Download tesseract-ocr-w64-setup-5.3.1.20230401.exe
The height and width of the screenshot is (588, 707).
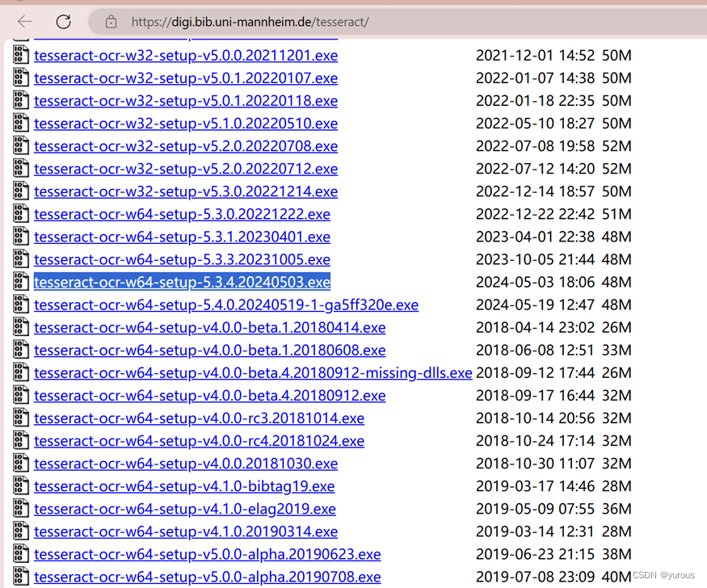(x=182, y=237)
